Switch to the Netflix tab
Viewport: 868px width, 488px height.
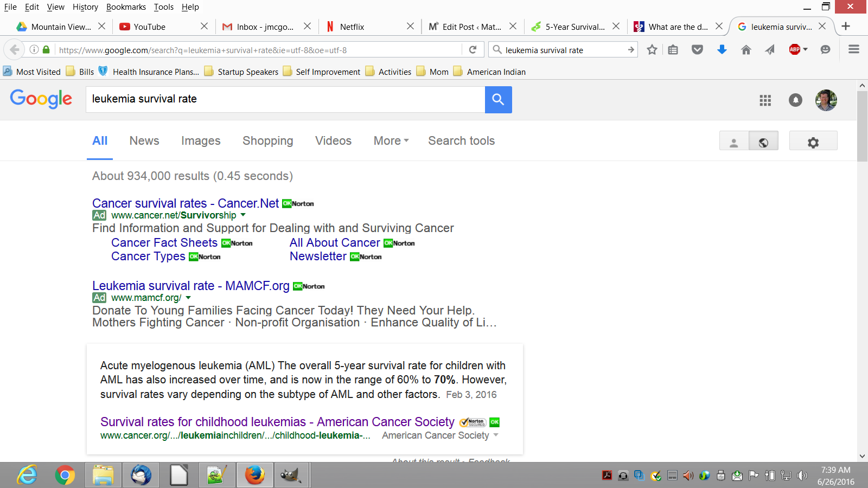(370, 27)
